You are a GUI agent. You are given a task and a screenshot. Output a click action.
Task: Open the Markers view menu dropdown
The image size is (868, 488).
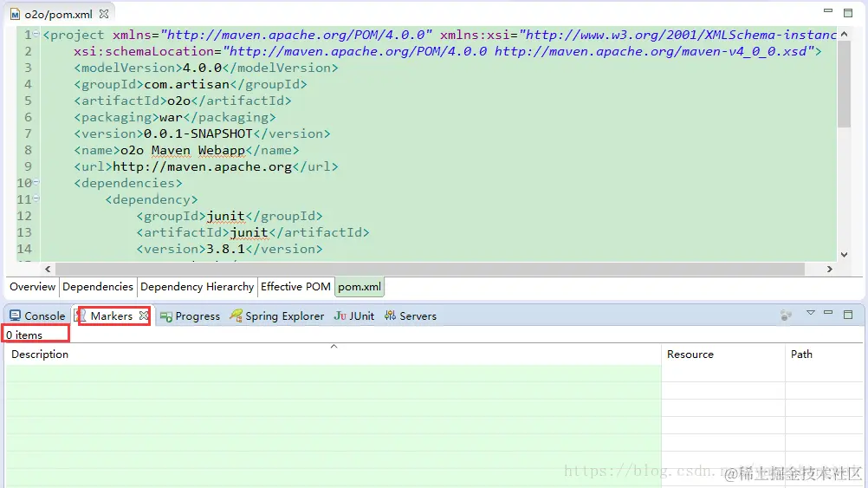pyautogui.click(x=811, y=313)
